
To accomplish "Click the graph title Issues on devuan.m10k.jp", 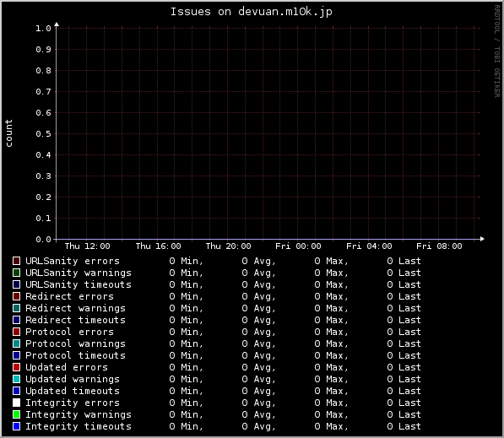I will coord(251,12).
